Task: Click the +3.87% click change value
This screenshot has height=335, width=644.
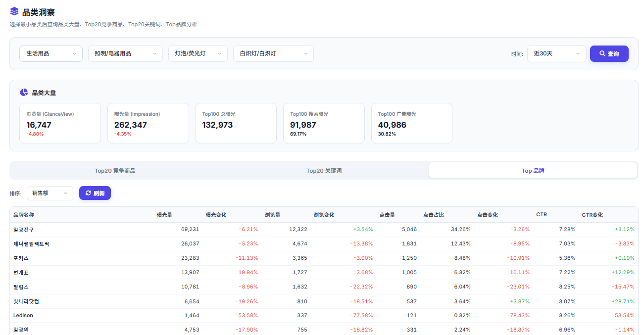Action: point(520,301)
